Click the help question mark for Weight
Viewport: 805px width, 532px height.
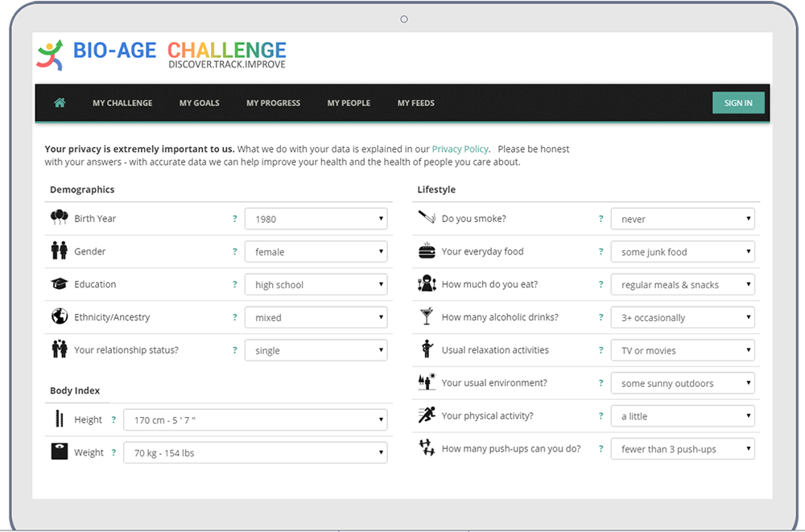(114, 453)
